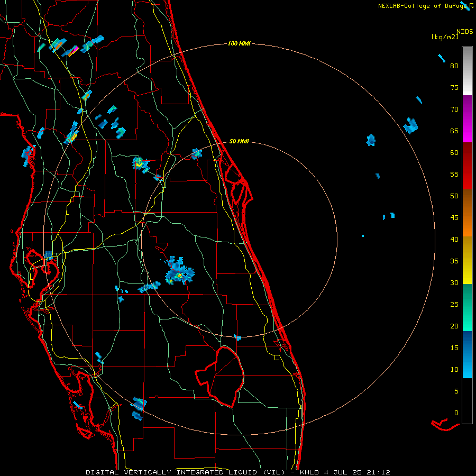Pick the green segment of the color bar
The height and width of the screenshot is (476, 476).
tap(467, 307)
